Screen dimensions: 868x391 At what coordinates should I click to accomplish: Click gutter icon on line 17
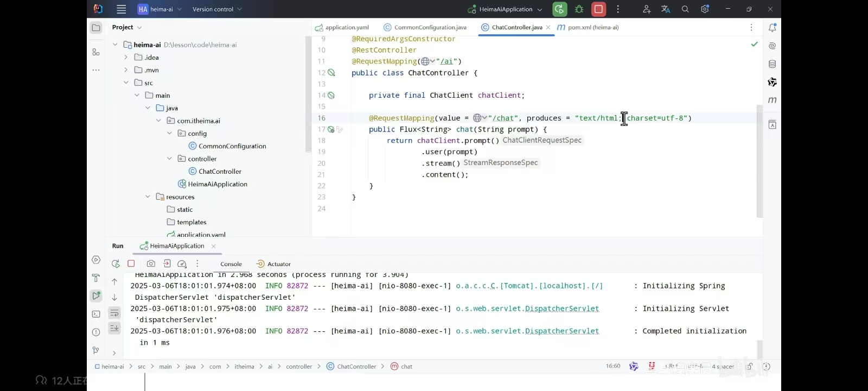331,129
